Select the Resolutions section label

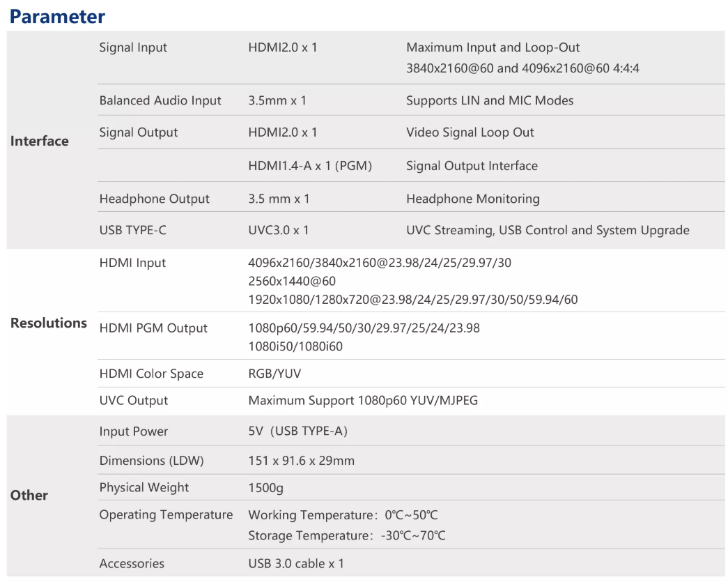(49, 323)
